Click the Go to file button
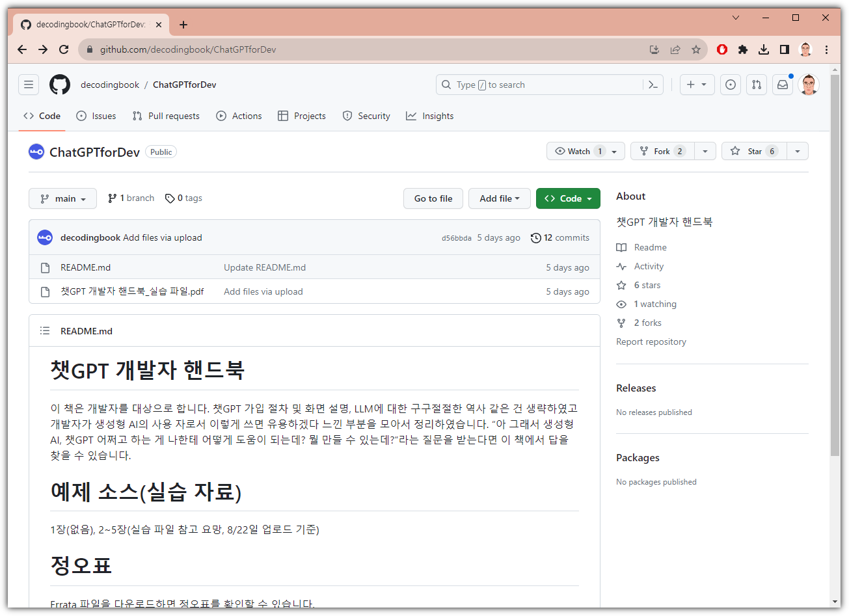Viewport: 849px width, 616px height. [x=433, y=198]
